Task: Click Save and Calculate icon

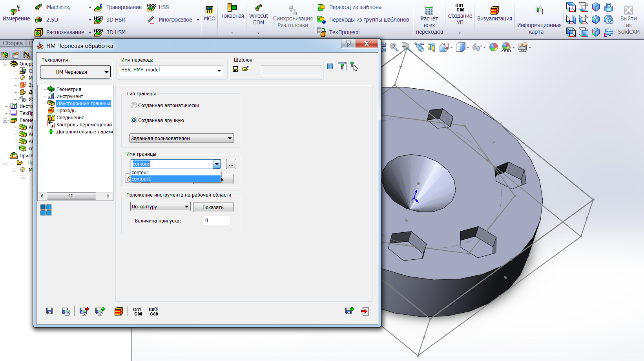Action: (x=66, y=311)
